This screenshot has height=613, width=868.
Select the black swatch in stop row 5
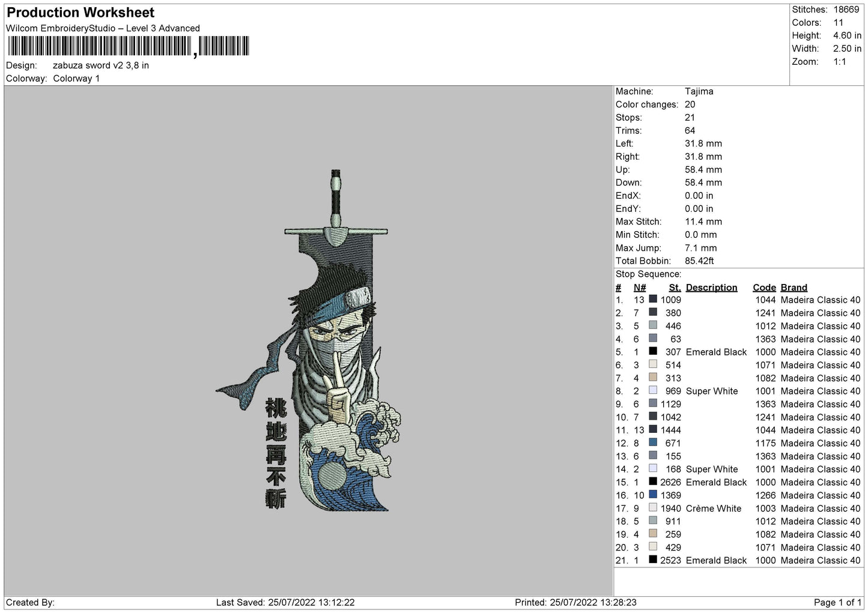tap(653, 351)
